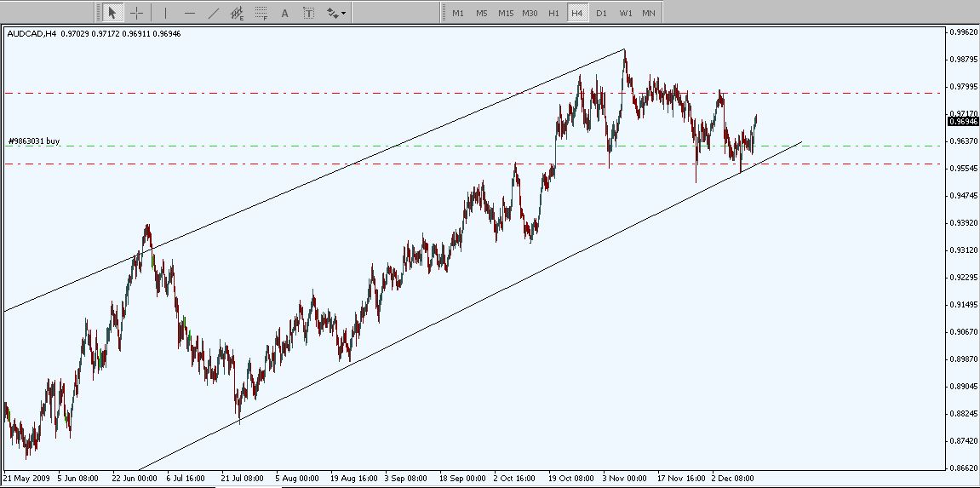Viewport: 980px width, 488px height.
Task: Choose the vertical line drawing tool
Action: [x=165, y=13]
